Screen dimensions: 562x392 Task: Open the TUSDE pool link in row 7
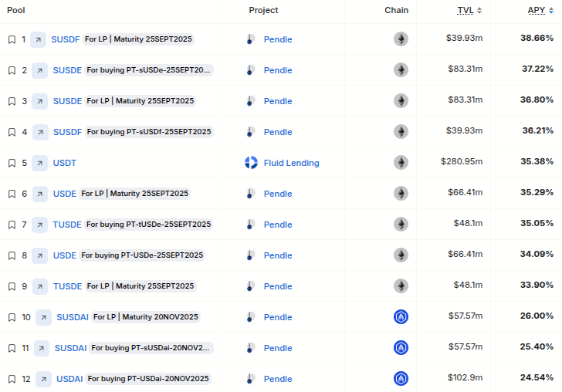(67, 225)
